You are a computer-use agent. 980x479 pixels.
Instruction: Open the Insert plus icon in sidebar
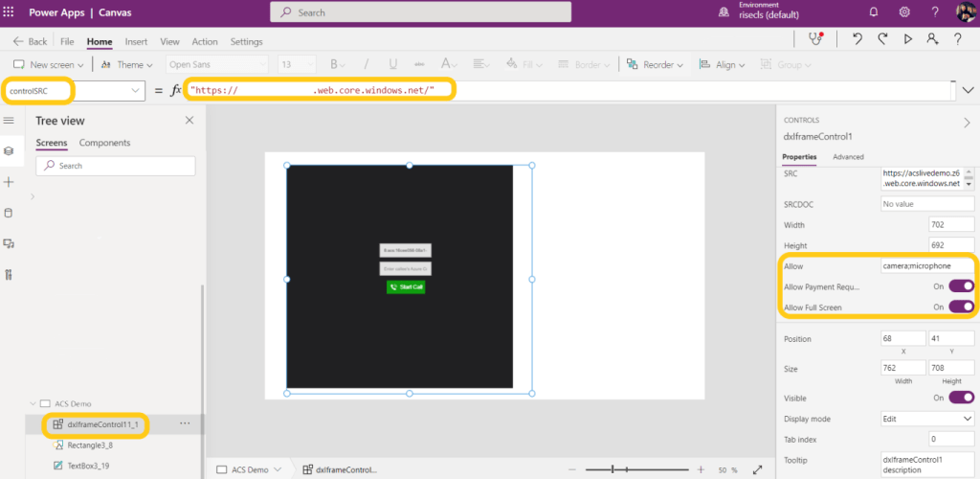click(9, 182)
